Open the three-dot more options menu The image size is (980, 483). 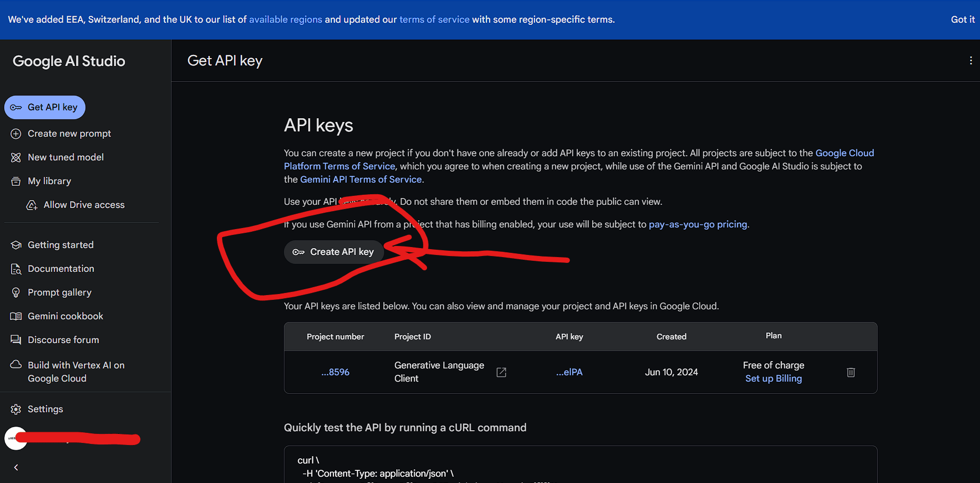point(971,61)
